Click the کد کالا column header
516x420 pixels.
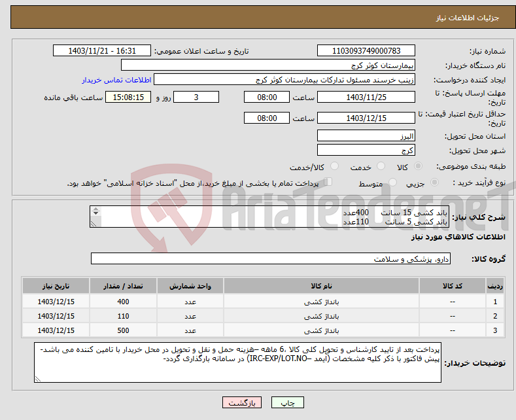point(453,286)
